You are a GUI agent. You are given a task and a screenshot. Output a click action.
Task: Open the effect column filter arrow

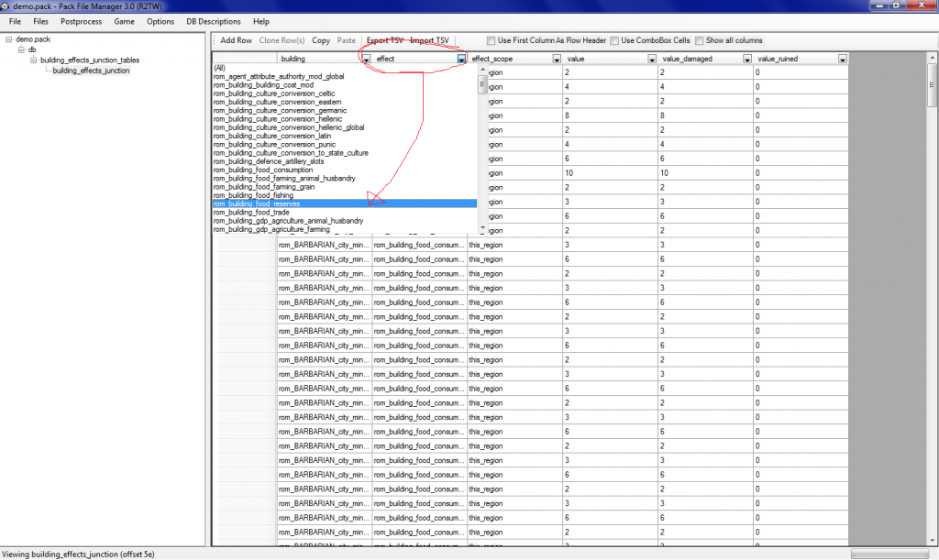(461, 59)
